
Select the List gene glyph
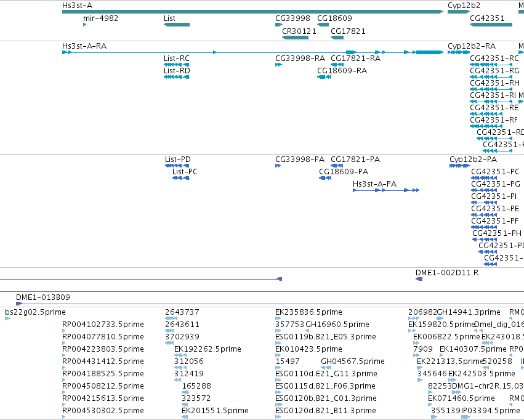coord(177,25)
